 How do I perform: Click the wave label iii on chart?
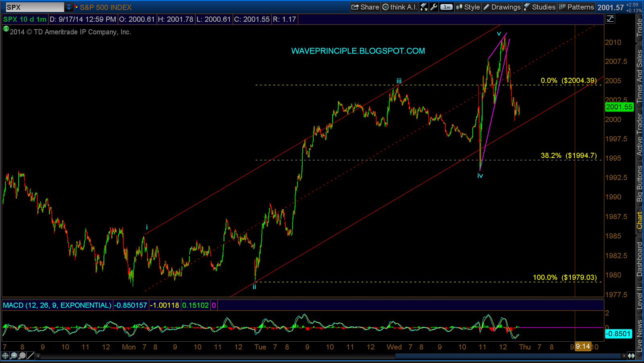click(x=399, y=81)
